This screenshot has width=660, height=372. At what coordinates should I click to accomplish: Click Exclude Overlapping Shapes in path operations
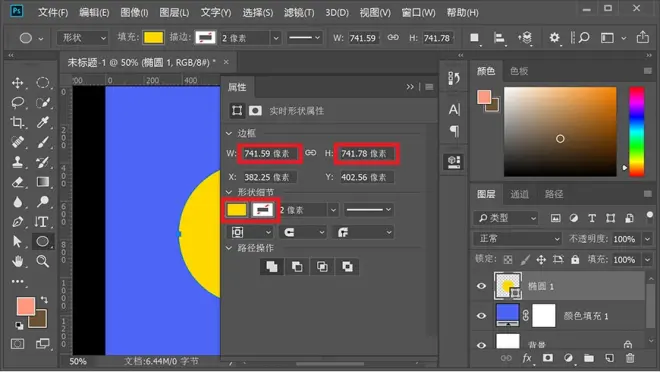pyautogui.click(x=348, y=266)
